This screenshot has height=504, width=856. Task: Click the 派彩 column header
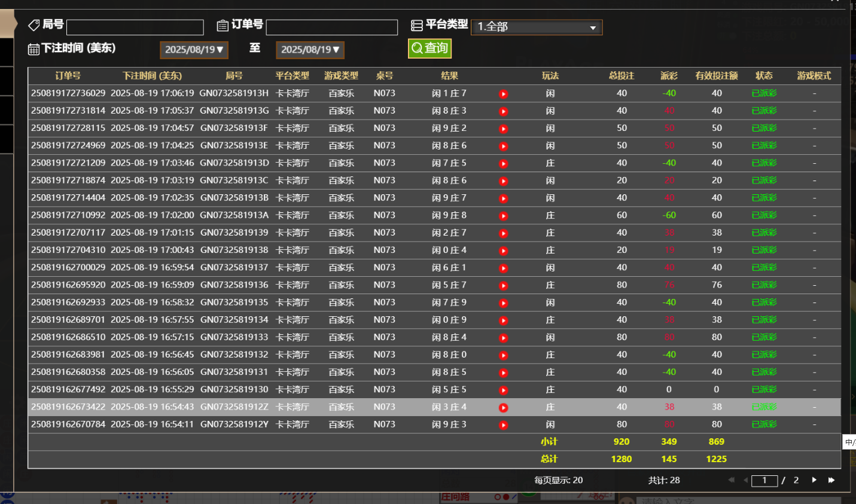point(669,76)
